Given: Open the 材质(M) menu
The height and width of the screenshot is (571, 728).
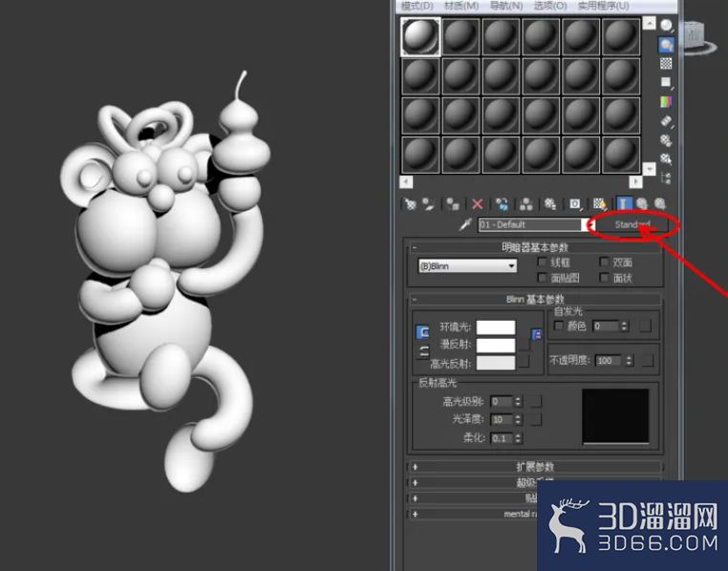Looking at the screenshot, I should point(461,6).
